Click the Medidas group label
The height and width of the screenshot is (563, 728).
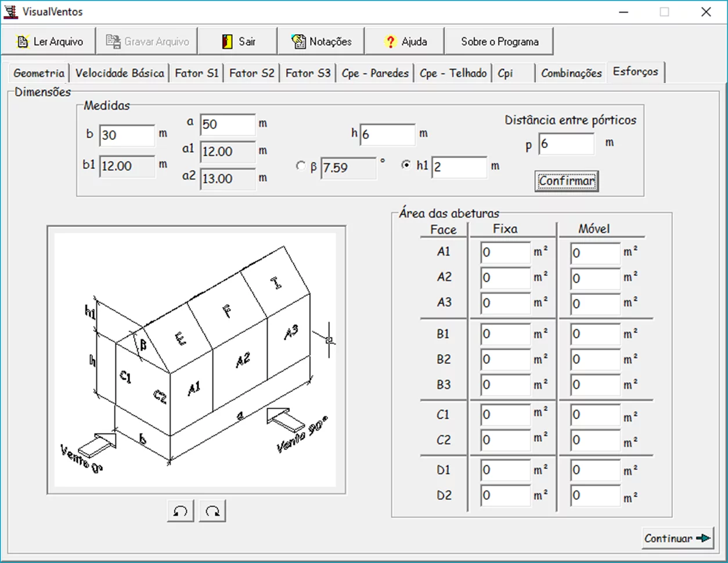pyautogui.click(x=107, y=106)
